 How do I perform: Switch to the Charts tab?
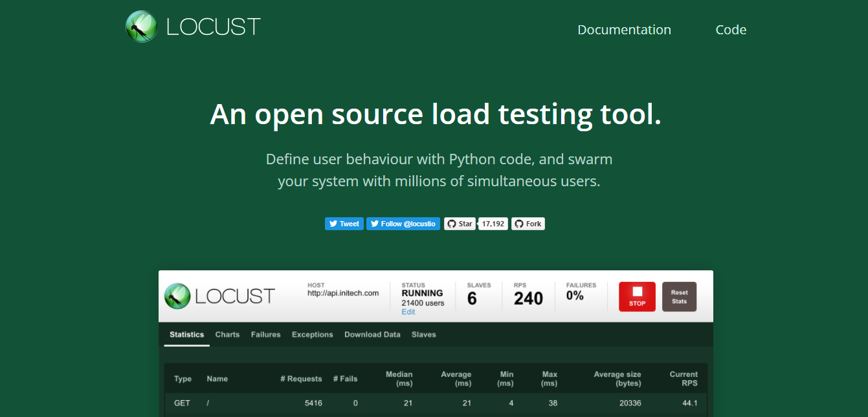tap(227, 334)
